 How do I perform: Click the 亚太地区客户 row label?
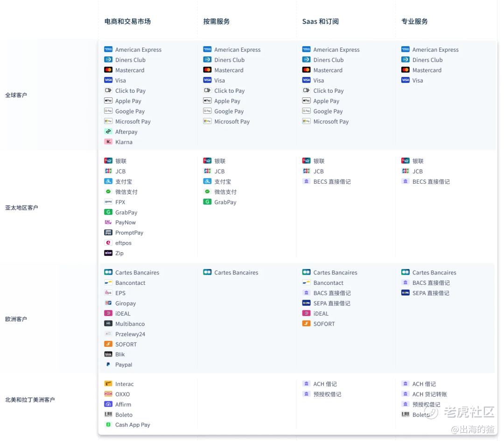[x=21, y=208]
